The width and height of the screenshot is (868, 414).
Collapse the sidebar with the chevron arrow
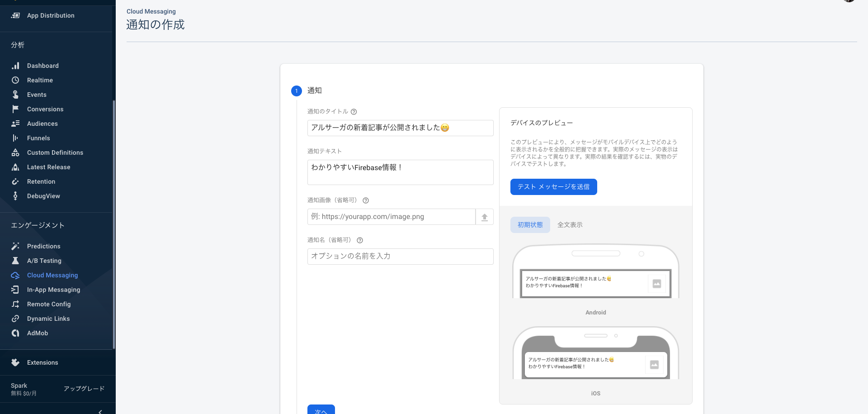tap(100, 411)
